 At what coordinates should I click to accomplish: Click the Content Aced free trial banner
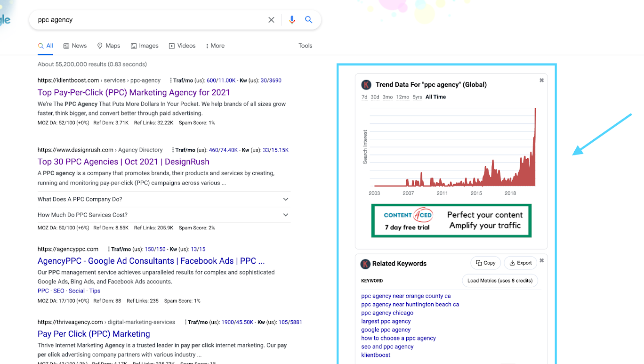click(451, 220)
